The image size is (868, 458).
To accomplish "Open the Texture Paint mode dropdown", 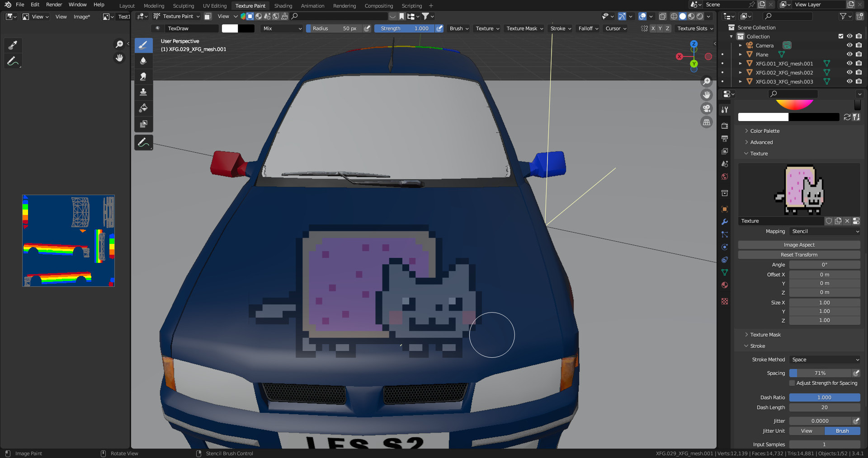I will pyautogui.click(x=177, y=16).
